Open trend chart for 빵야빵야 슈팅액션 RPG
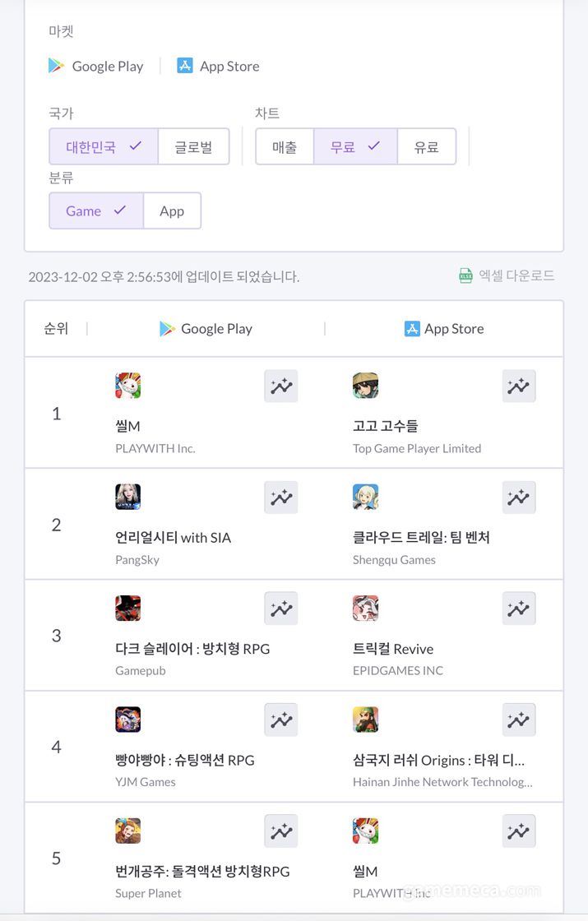 (280, 720)
